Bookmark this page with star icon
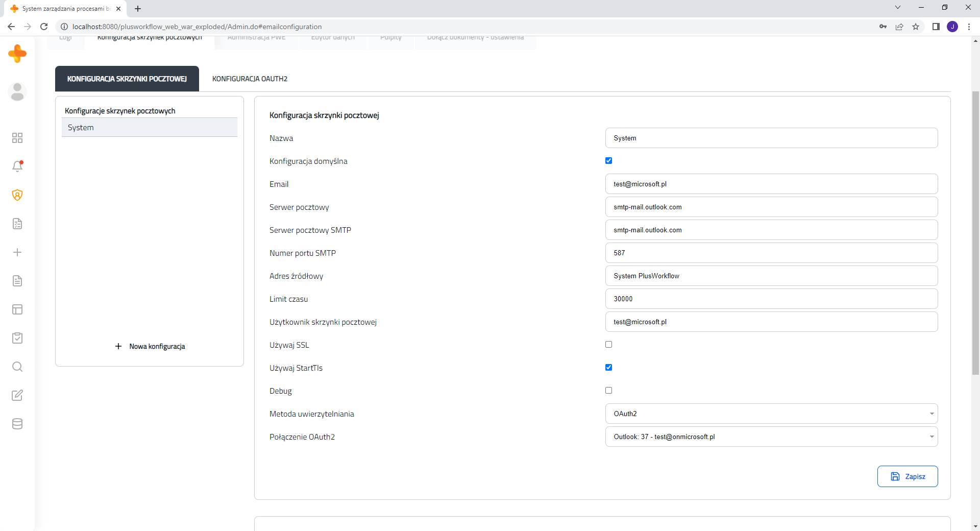The height and width of the screenshot is (531, 980). [916, 27]
